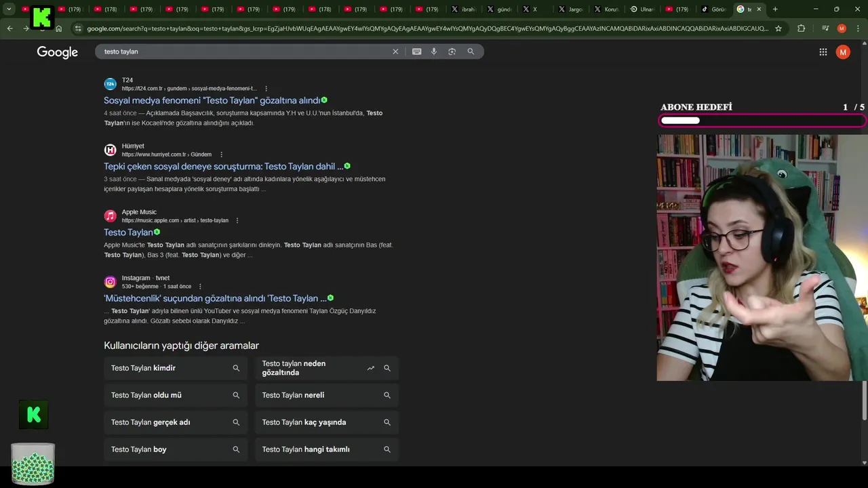Open the 'Müstehcenlik suçundan gözaltına alındı' Instagram result
This screenshot has height=488, width=868.
click(215, 298)
